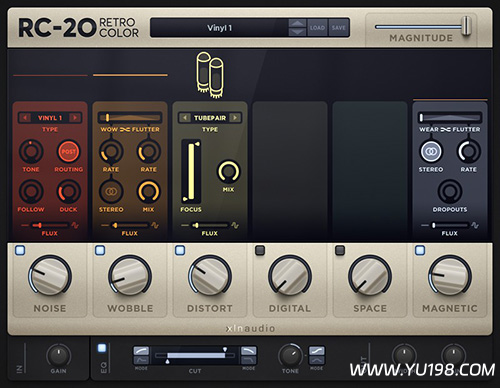Viewport: 500px width, 388px height.
Task: Open the Vinyl 1 preset name field
Action: tap(219, 28)
